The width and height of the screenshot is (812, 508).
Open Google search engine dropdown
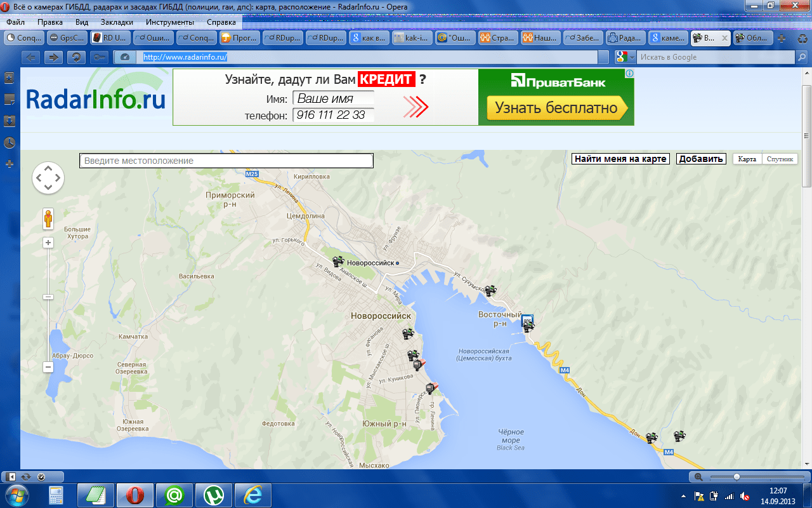(x=632, y=57)
